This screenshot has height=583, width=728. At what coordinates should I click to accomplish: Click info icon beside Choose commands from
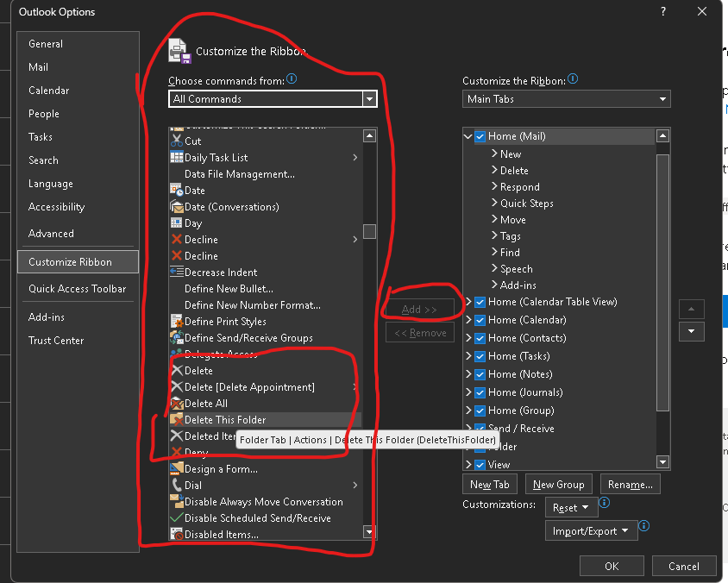292,78
